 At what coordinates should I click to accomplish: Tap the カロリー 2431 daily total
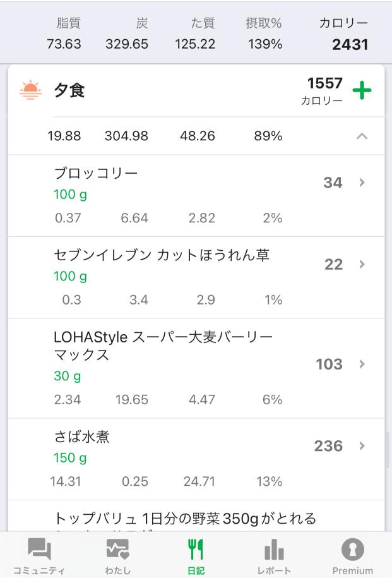[x=344, y=34]
